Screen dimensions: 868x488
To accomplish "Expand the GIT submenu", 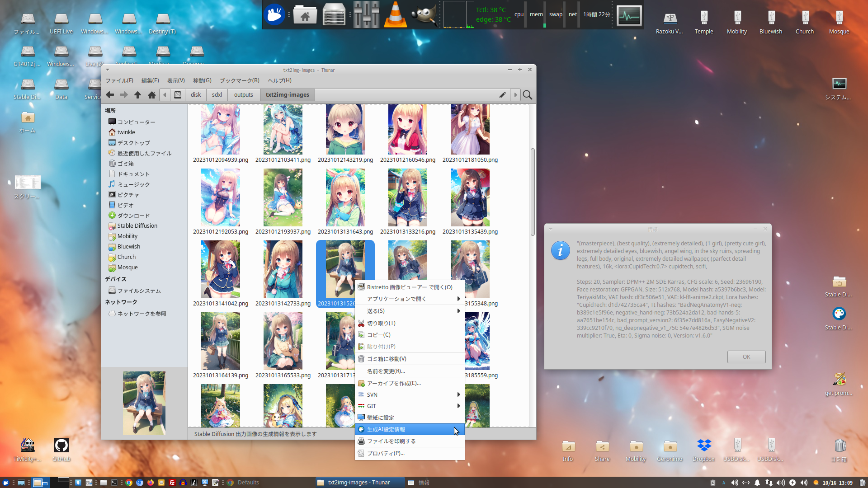I will click(x=410, y=406).
